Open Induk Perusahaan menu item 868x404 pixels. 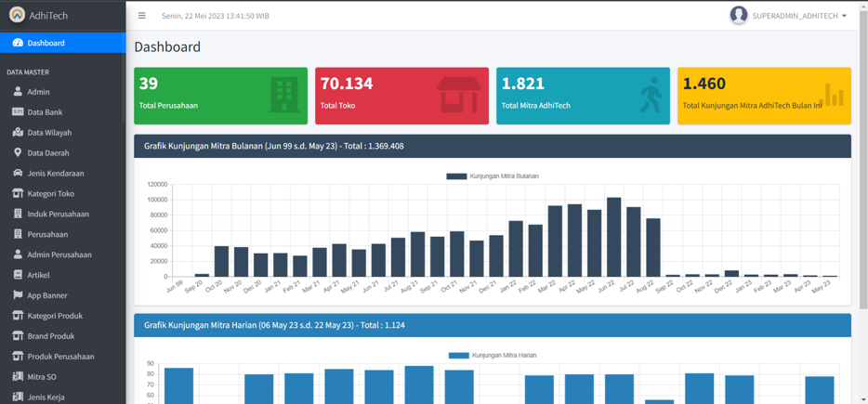[x=58, y=214]
